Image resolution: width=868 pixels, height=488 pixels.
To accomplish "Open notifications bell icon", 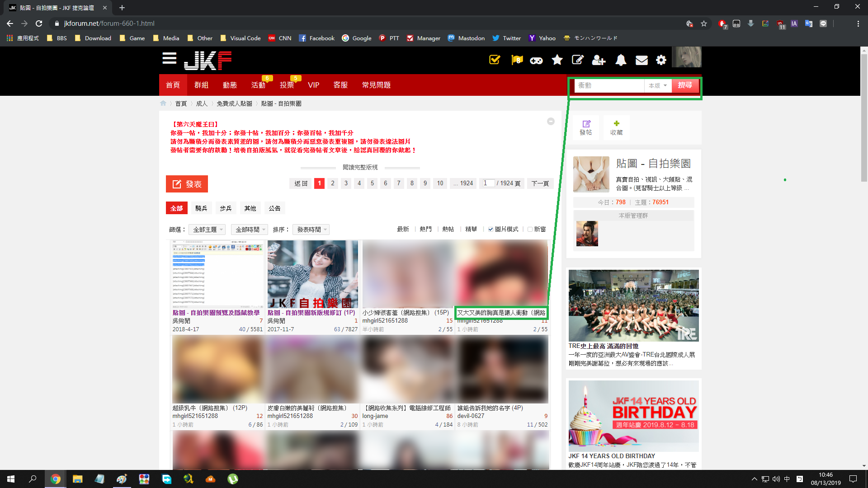I will point(621,60).
